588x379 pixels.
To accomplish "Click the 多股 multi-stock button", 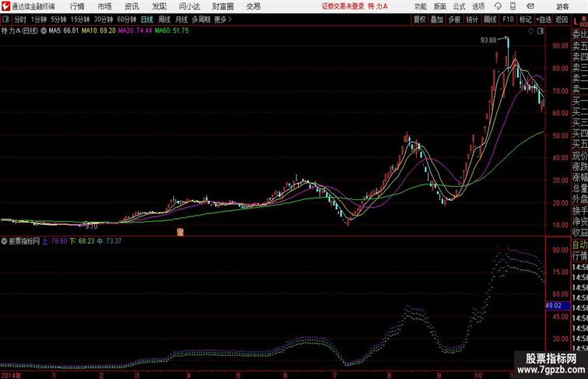I will coord(454,19).
